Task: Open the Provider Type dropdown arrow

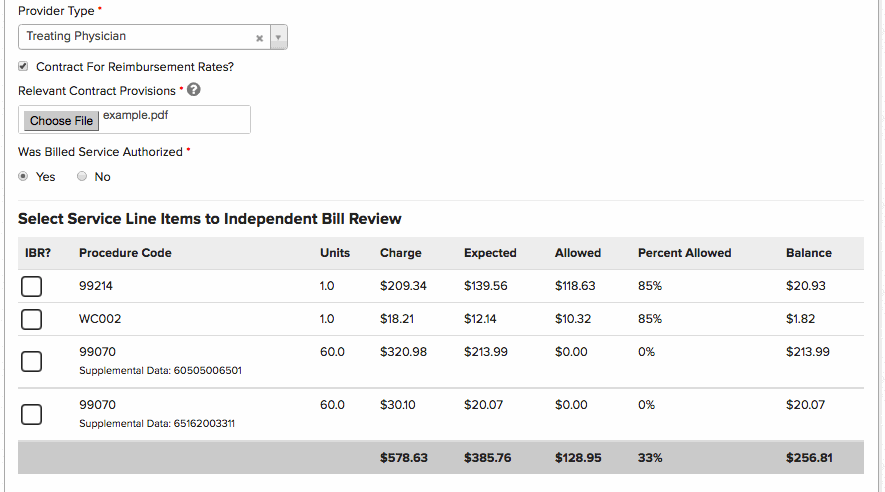Action: (279, 37)
